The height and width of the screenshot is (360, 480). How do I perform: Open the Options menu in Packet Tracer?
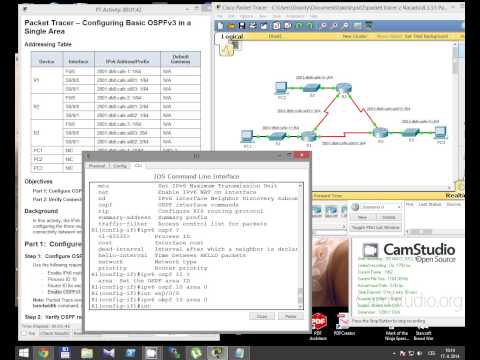(246, 16)
